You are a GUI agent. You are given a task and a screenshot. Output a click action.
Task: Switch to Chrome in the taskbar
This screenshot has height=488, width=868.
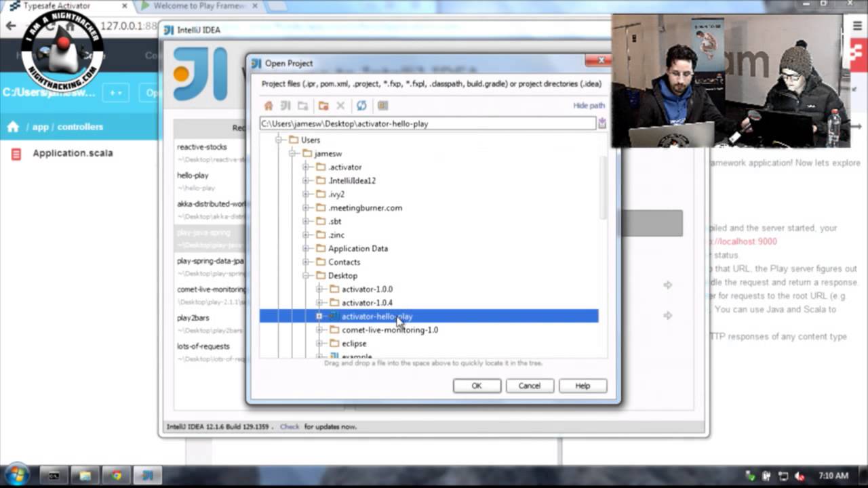(116, 476)
